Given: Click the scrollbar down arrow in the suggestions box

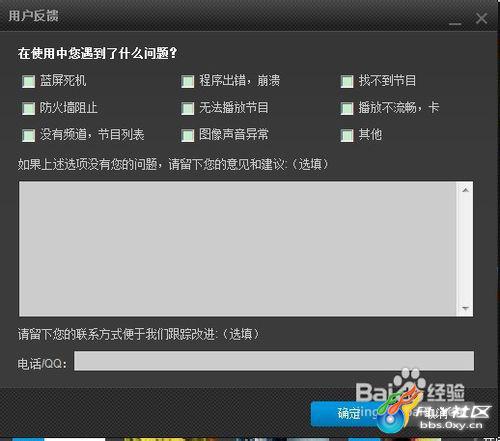Looking at the screenshot, I should 465,308.
